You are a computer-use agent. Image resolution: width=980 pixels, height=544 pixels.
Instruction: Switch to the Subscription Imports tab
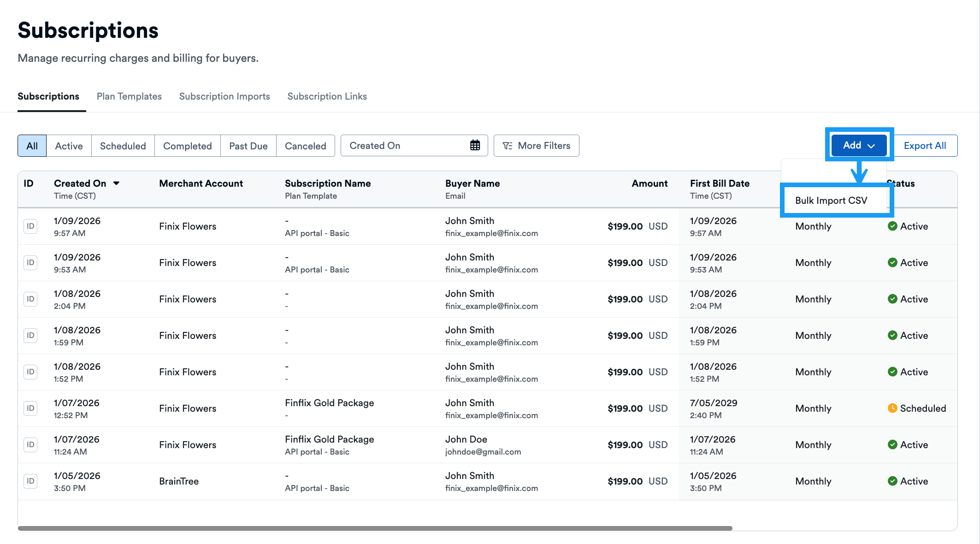pyautogui.click(x=224, y=96)
